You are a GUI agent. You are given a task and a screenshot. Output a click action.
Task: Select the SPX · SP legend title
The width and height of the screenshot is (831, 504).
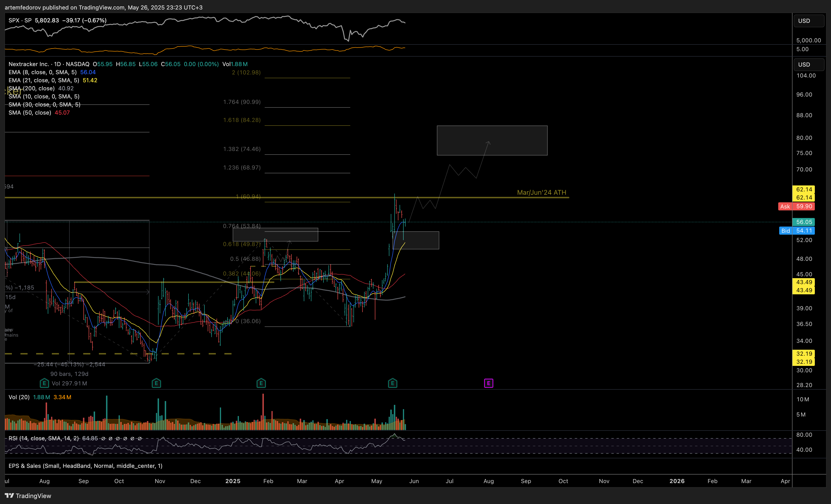pyautogui.click(x=20, y=20)
